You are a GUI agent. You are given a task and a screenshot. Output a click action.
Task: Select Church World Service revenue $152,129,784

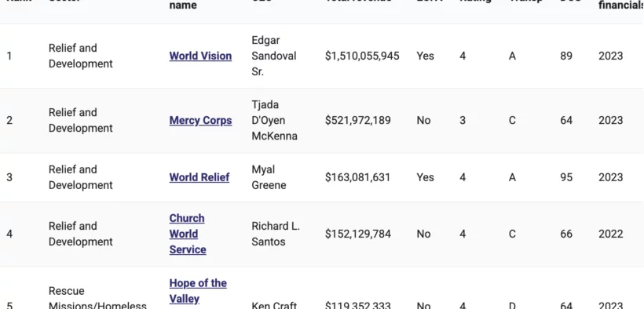coord(357,234)
